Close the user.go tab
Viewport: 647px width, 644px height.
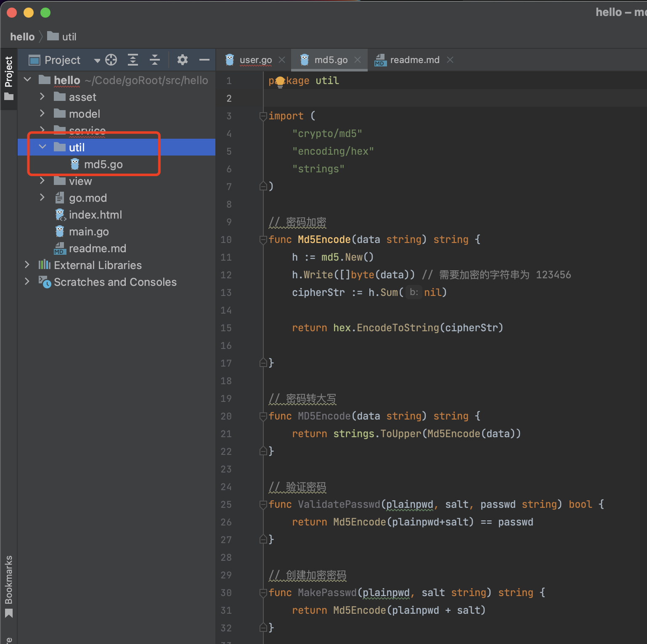pos(282,60)
